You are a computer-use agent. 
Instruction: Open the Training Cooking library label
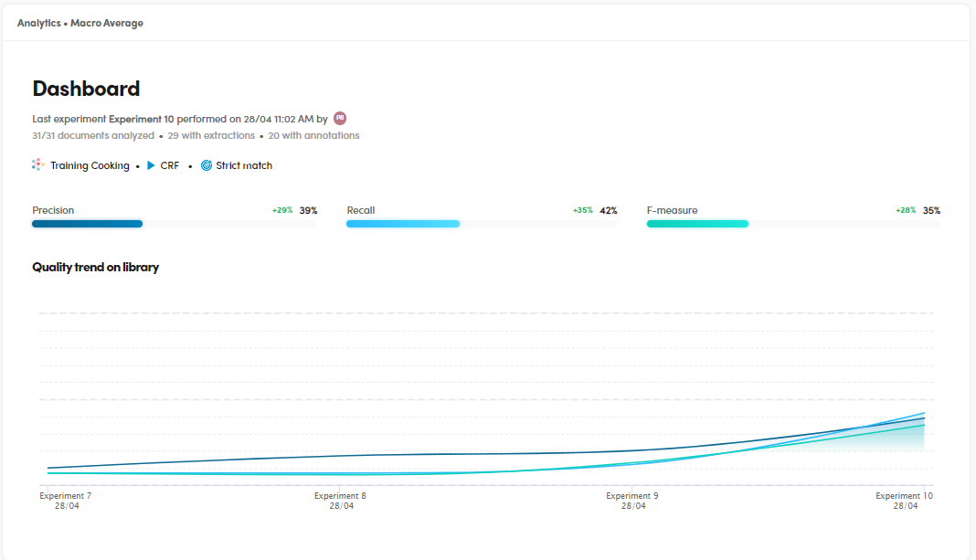pos(90,165)
